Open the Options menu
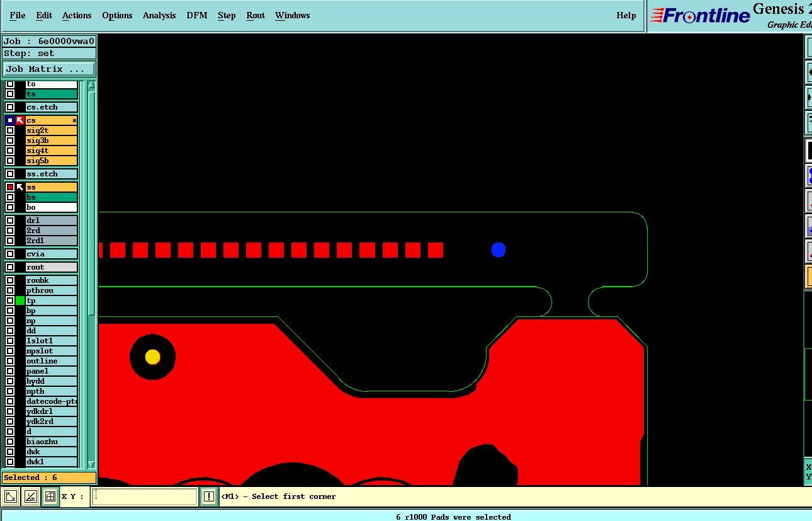The image size is (812, 521). 117,15
